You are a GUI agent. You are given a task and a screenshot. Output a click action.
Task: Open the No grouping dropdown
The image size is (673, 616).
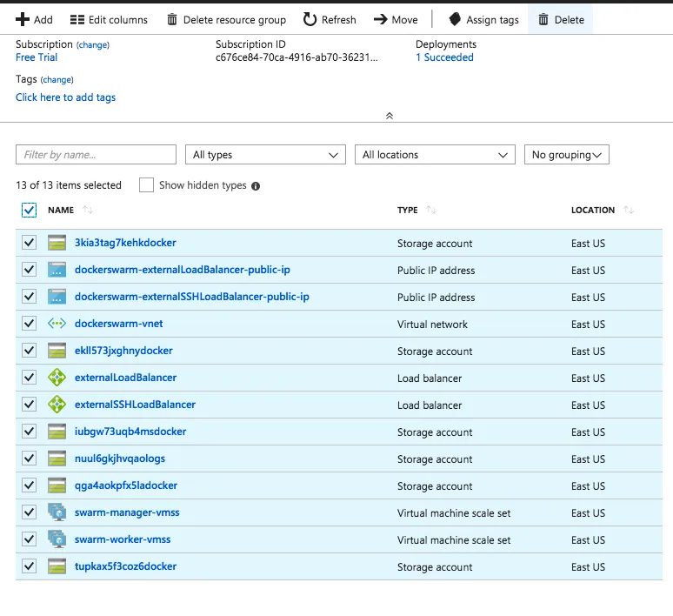(x=567, y=155)
